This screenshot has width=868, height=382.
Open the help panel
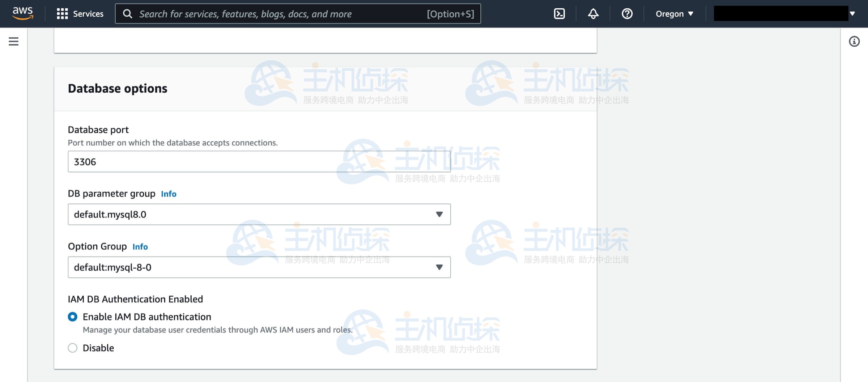click(x=626, y=13)
